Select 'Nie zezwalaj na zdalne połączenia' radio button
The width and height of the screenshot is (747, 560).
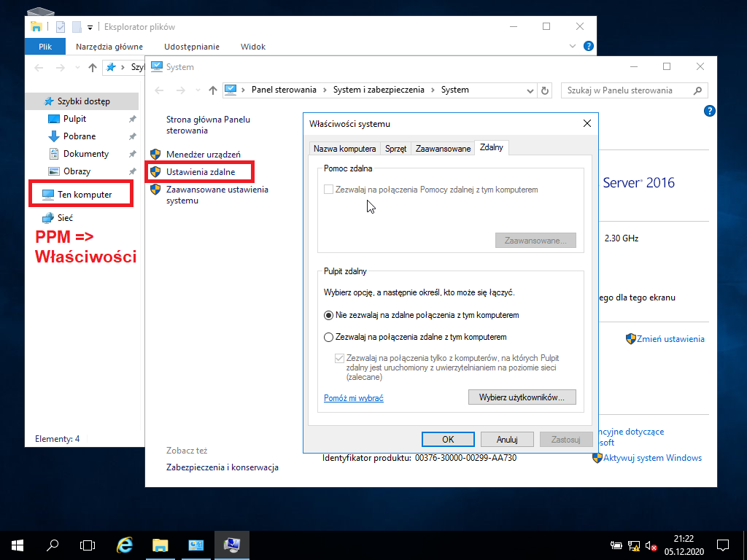click(328, 315)
